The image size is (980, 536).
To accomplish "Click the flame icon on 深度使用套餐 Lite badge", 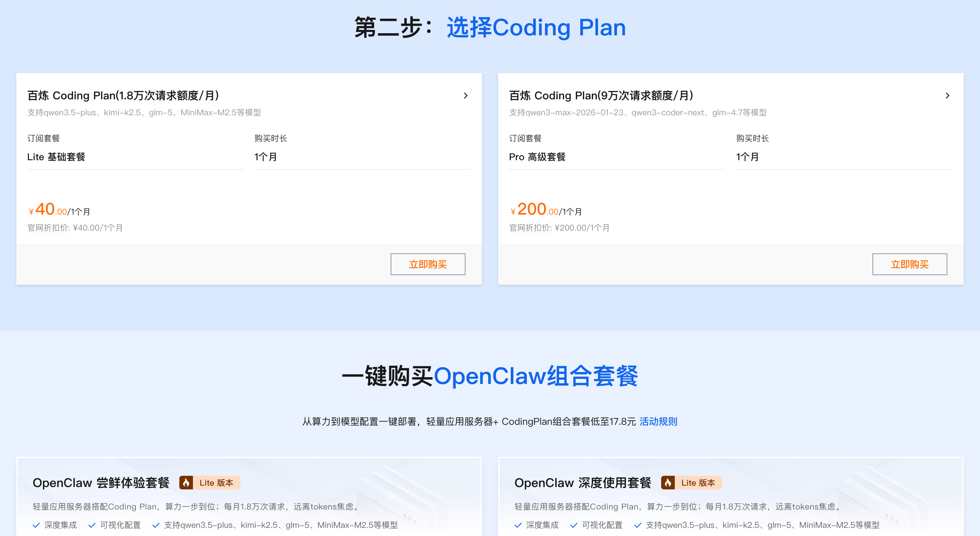I will pos(668,482).
